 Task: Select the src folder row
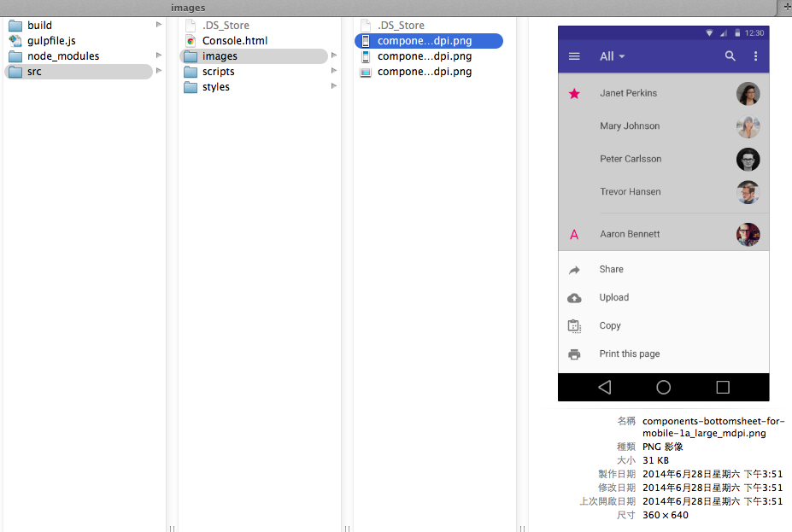point(79,72)
